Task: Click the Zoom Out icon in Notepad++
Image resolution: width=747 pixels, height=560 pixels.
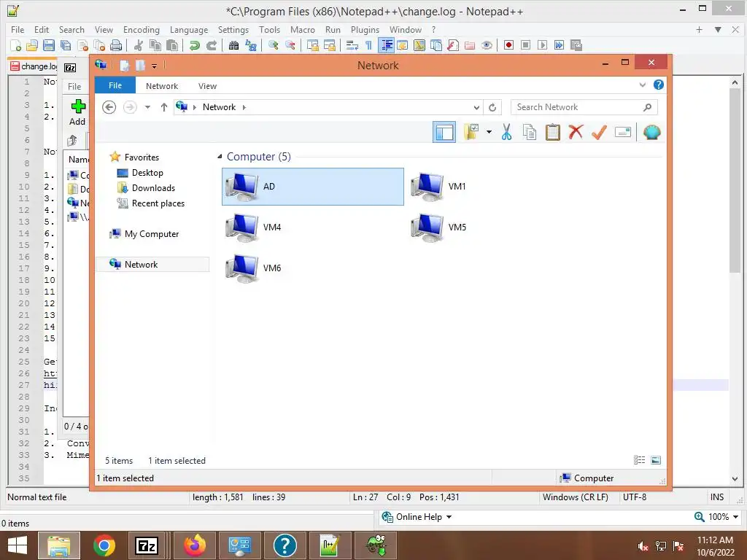Action: [290, 45]
